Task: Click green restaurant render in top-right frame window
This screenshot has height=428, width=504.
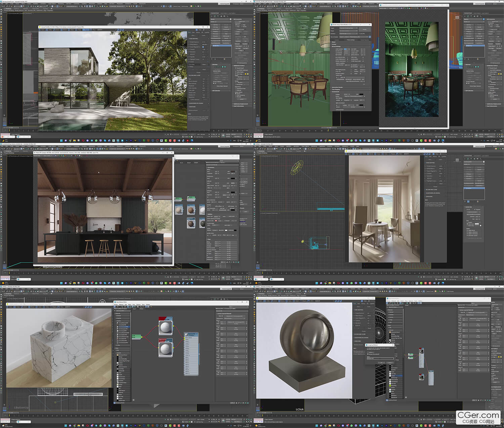Action: 412,69
